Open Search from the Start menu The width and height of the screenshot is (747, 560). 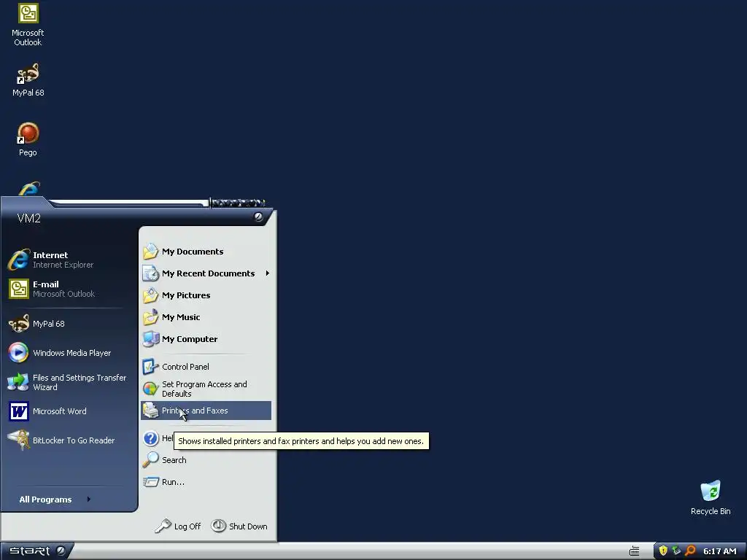206,460
